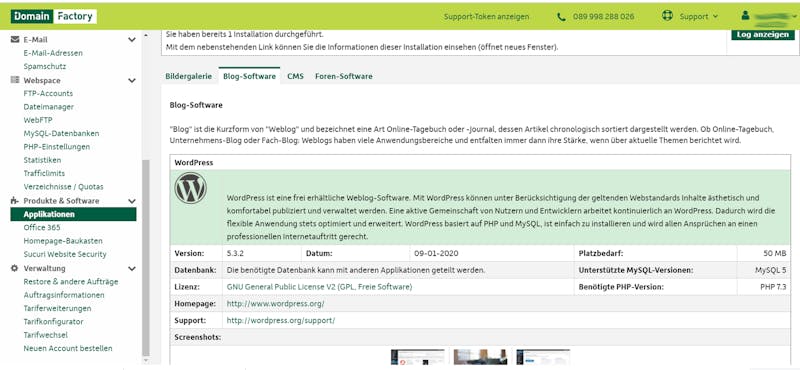Click the WordPress table header row

480,163
